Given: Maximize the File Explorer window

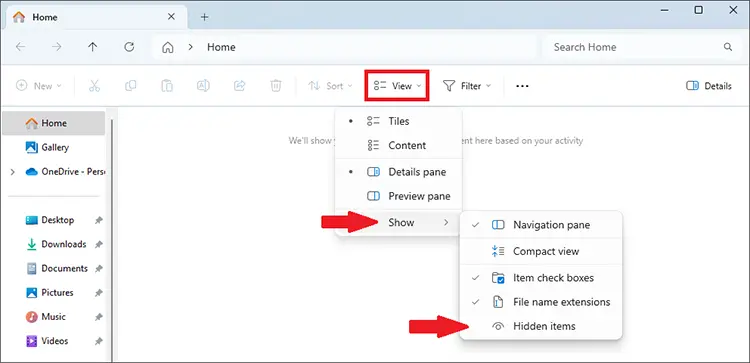Looking at the screenshot, I should (699, 10).
